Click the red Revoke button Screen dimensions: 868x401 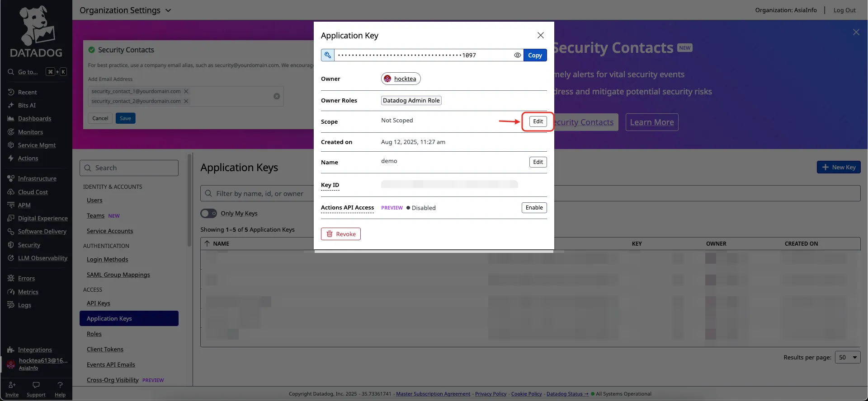pyautogui.click(x=341, y=234)
